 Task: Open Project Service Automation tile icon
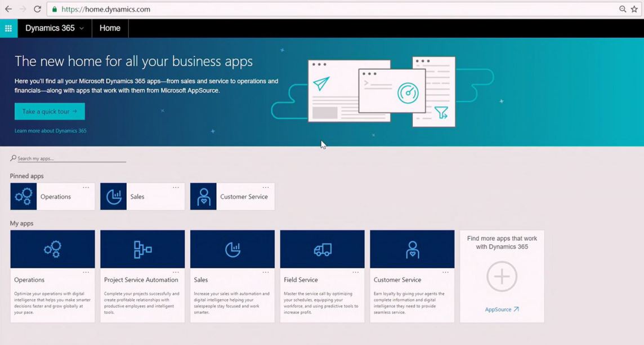coord(142,249)
